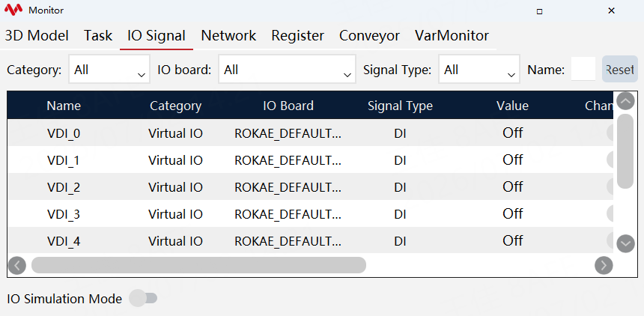Click the table scroll-up arrow button
644x316 pixels.
(625, 101)
